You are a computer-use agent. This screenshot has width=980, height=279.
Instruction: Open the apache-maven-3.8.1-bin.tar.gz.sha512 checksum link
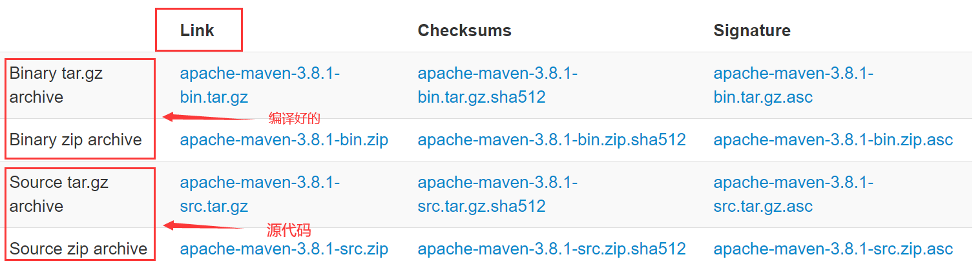pos(497,85)
